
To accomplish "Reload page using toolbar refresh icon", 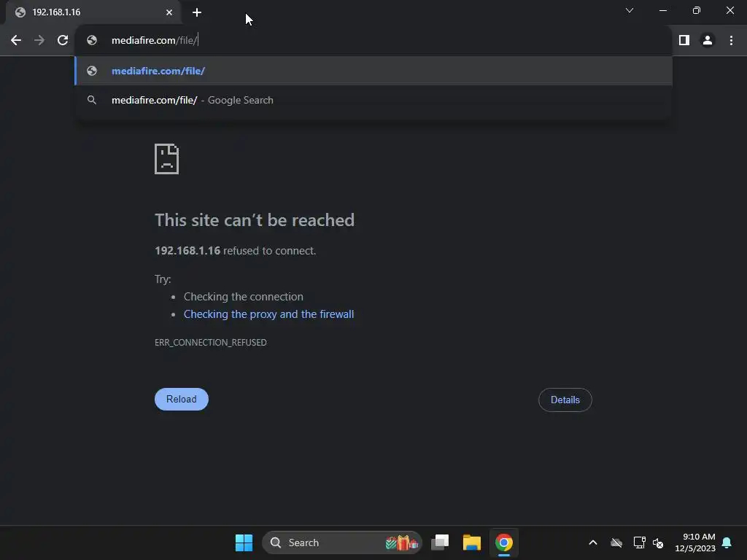I will (63, 41).
